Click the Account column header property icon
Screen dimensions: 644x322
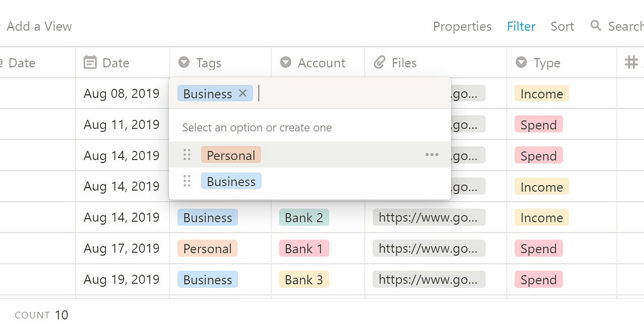tap(285, 62)
